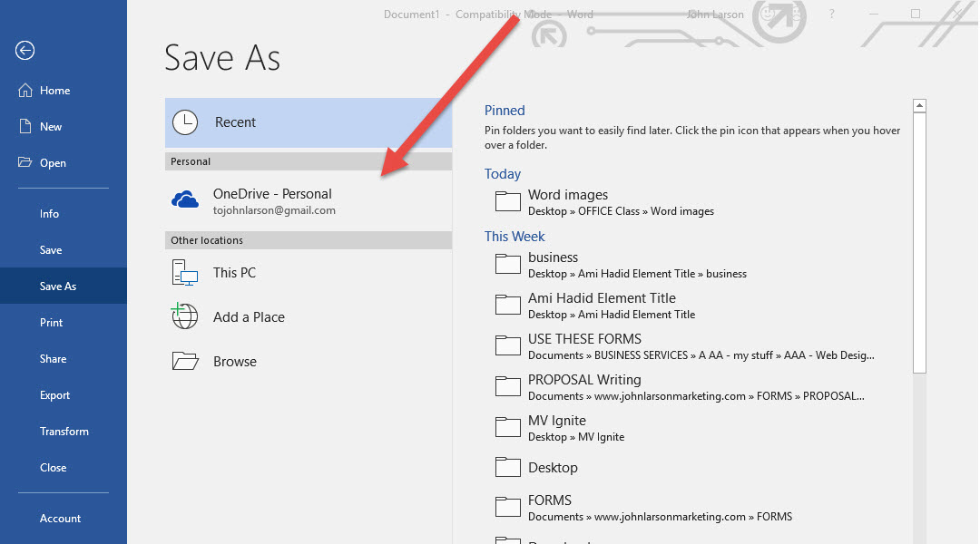Click the Add a Place globe icon
Image resolution: width=980 pixels, height=544 pixels.
coord(185,316)
